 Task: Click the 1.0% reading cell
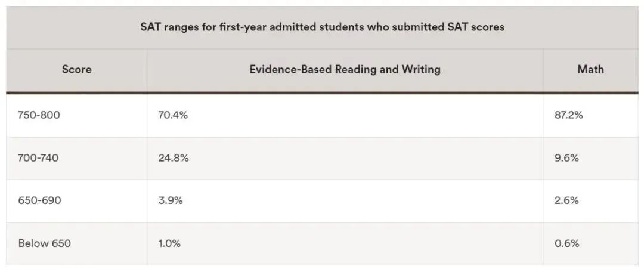tap(169, 243)
